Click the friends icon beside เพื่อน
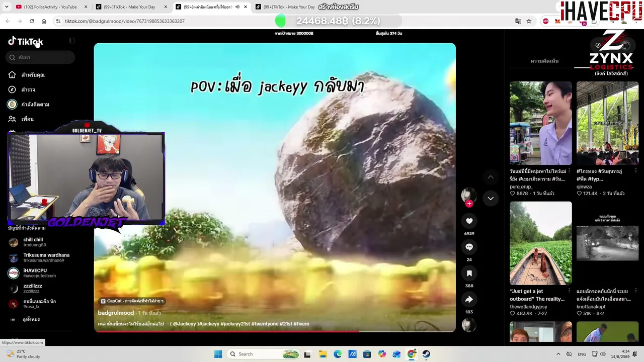This screenshot has height=362, width=644. pos(12,119)
